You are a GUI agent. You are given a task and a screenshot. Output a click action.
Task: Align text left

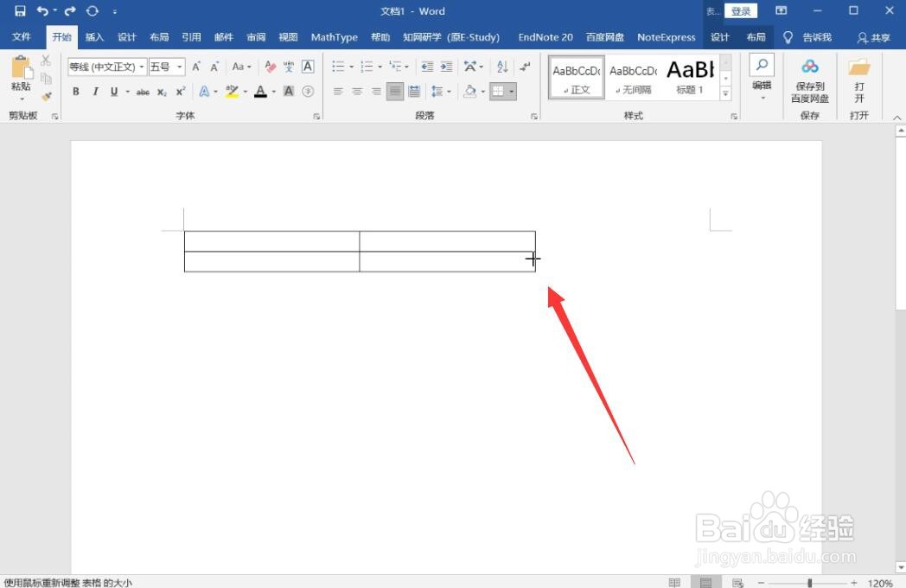[x=338, y=92]
